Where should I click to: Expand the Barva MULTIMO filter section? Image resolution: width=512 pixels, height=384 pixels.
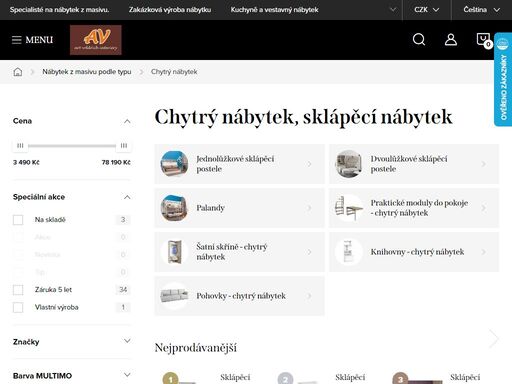pos(127,375)
